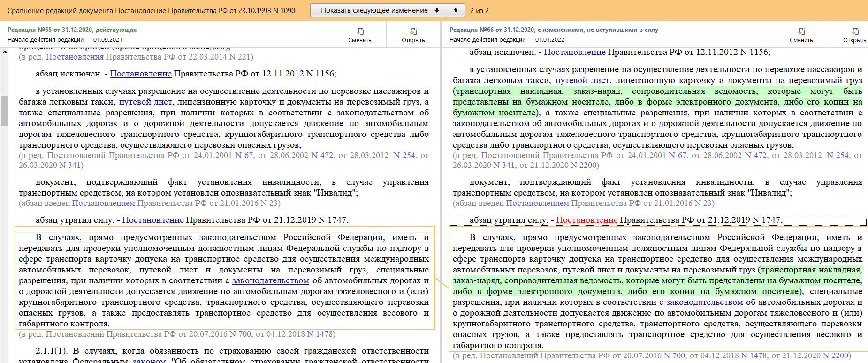Open 'Постановление' 12.11.2012 N 1156 link in Редакция №65

click(x=141, y=74)
